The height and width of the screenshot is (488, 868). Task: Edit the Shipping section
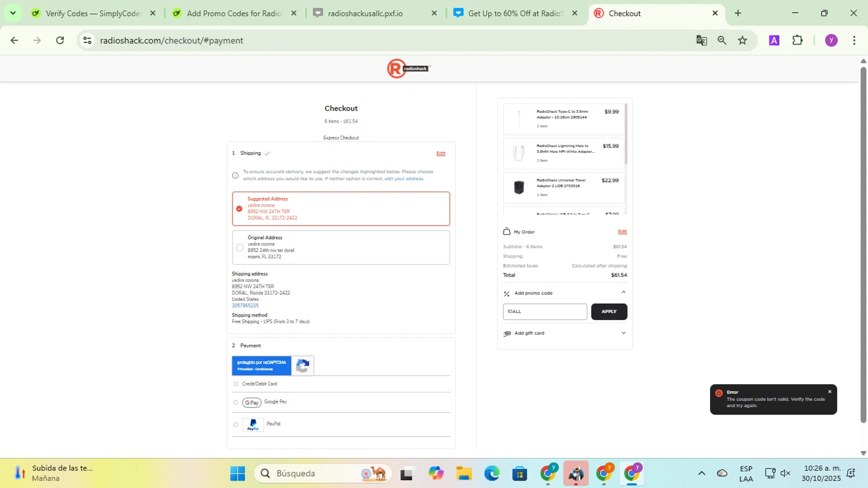[x=441, y=153]
